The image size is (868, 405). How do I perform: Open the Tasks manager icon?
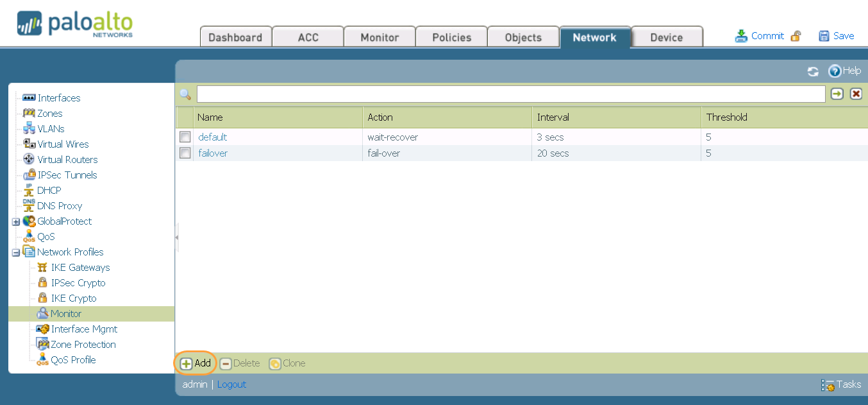coord(828,385)
